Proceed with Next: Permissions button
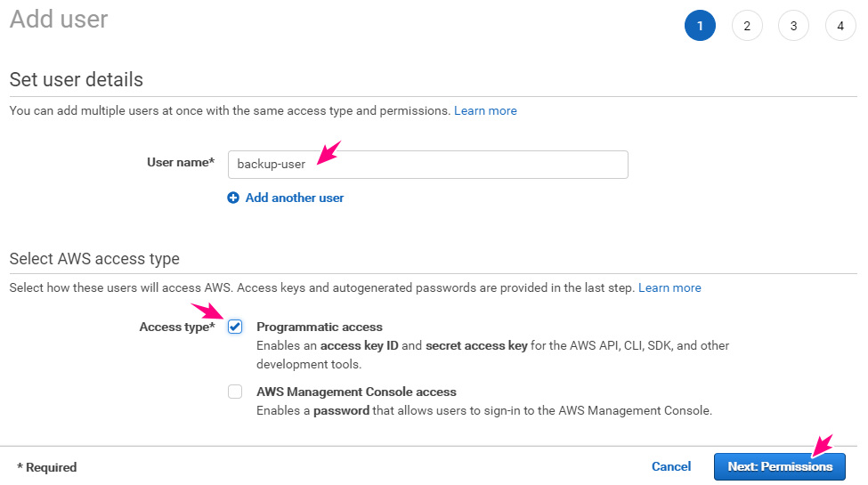868x485 pixels. click(780, 466)
